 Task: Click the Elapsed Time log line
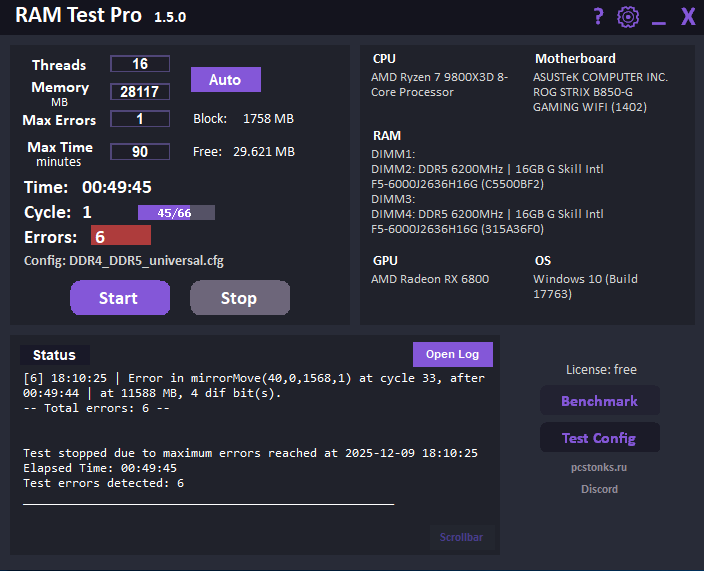pyautogui.click(x=100, y=468)
